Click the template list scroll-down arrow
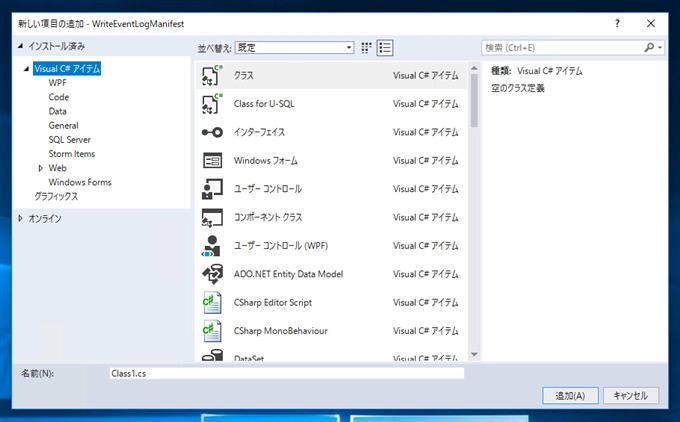 (474, 355)
